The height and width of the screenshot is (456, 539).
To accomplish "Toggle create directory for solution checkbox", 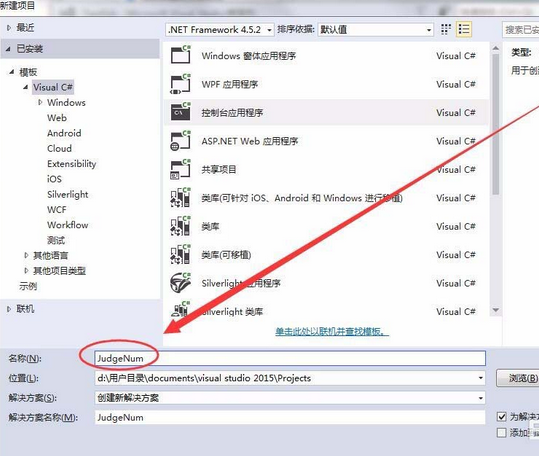I will [x=502, y=417].
